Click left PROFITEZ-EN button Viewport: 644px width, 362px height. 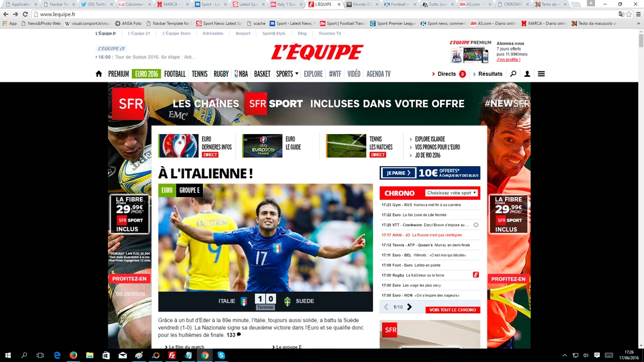(129, 278)
